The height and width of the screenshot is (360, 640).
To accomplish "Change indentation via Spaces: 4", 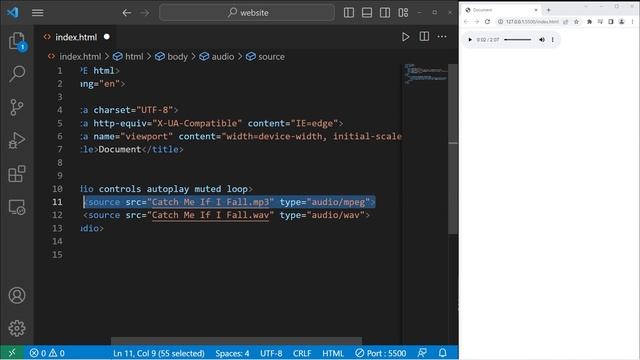I will click(x=232, y=353).
